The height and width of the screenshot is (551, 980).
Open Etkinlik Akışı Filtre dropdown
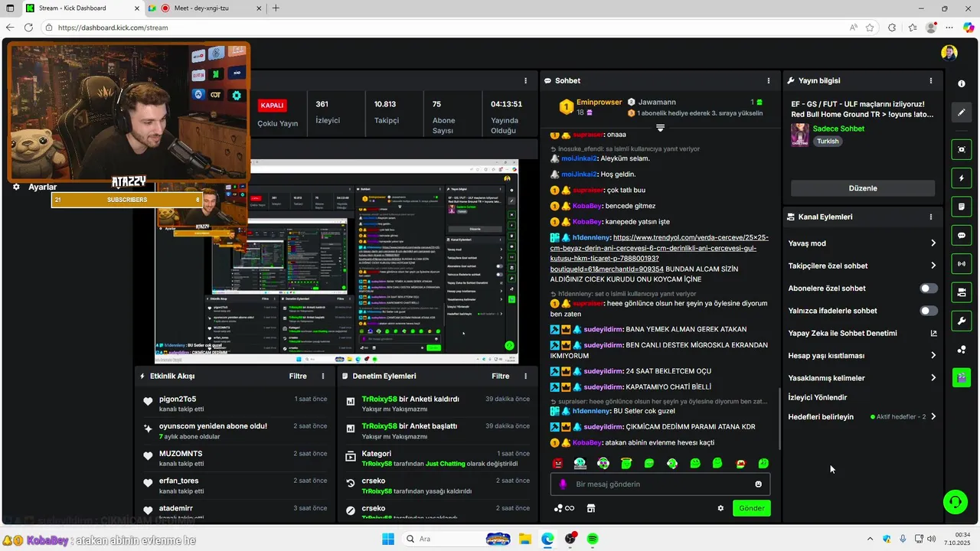[298, 376]
